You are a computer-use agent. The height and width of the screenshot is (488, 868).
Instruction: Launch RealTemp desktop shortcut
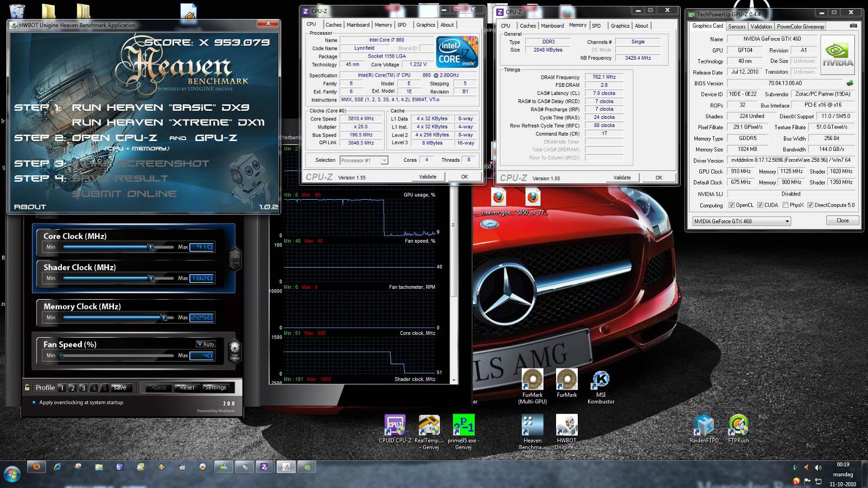[x=429, y=432]
